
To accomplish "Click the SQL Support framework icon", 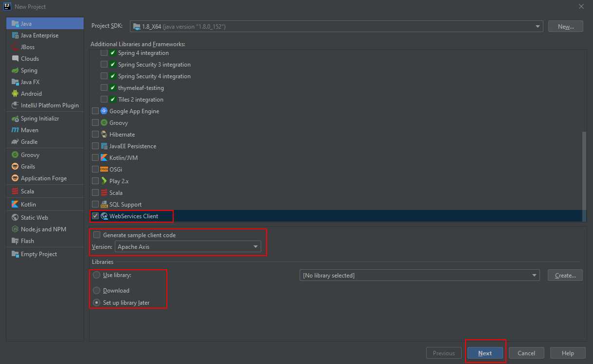I will (x=104, y=204).
